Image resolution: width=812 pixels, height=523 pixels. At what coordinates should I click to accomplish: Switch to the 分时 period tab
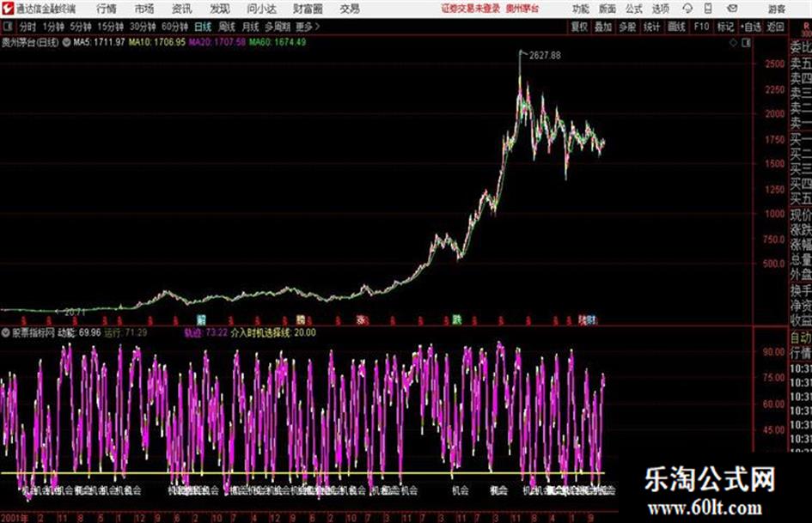[x=28, y=27]
